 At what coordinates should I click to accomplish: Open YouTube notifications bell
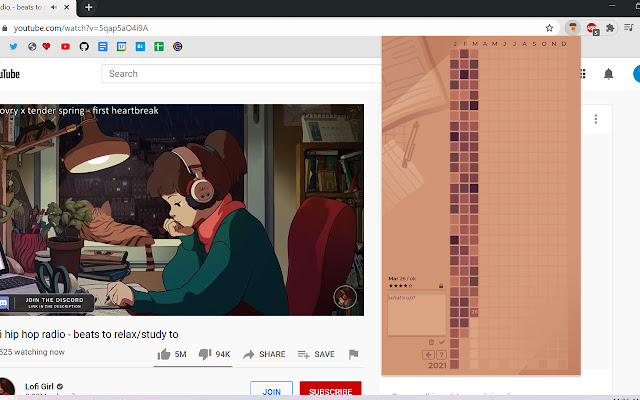point(609,74)
